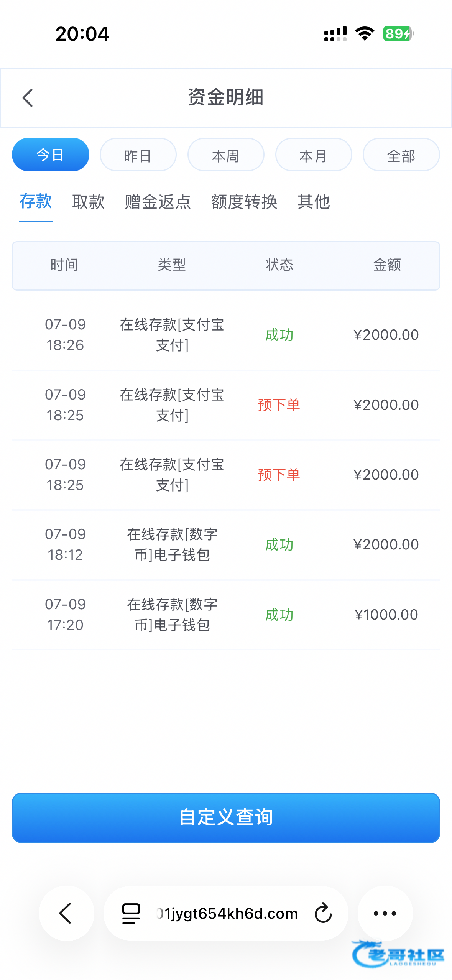Select the 本周 date filter
The height and width of the screenshot is (980, 452).
tap(226, 155)
